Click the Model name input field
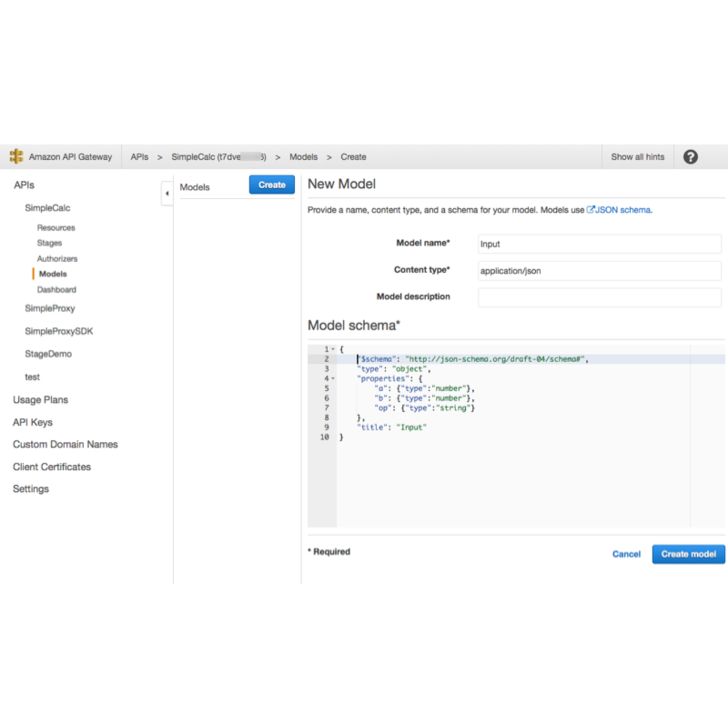The width and height of the screenshot is (728, 728). (x=599, y=244)
